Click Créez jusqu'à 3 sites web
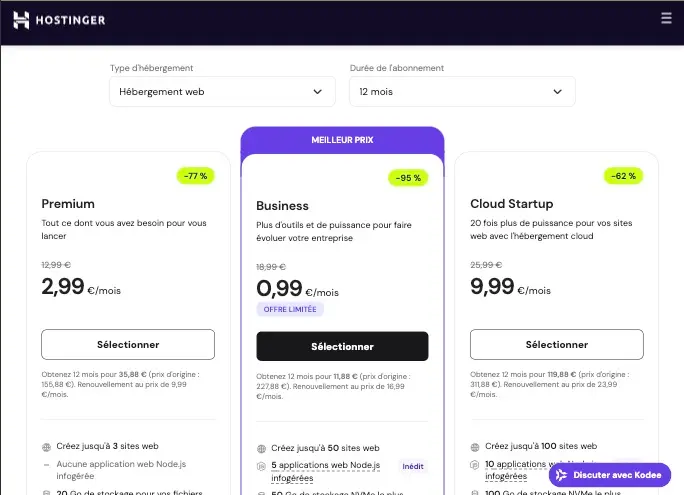Image resolution: width=684 pixels, height=495 pixels. tap(107, 446)
